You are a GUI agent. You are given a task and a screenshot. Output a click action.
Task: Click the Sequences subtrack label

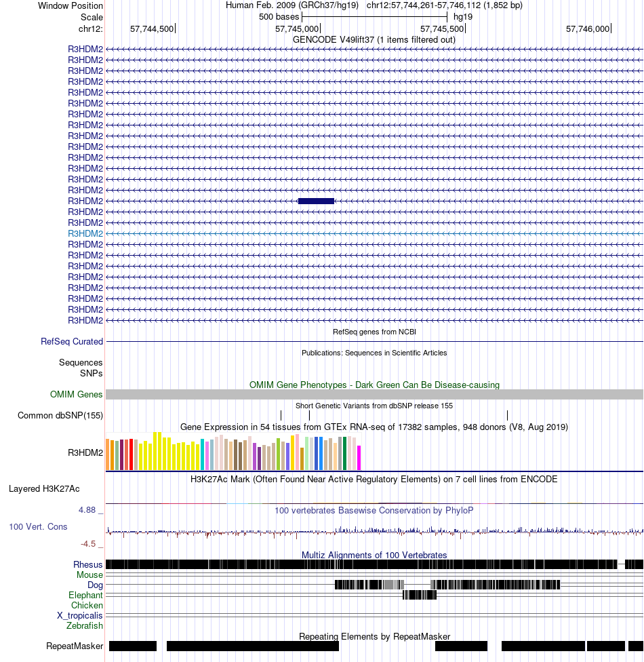(x=81, y=363)
